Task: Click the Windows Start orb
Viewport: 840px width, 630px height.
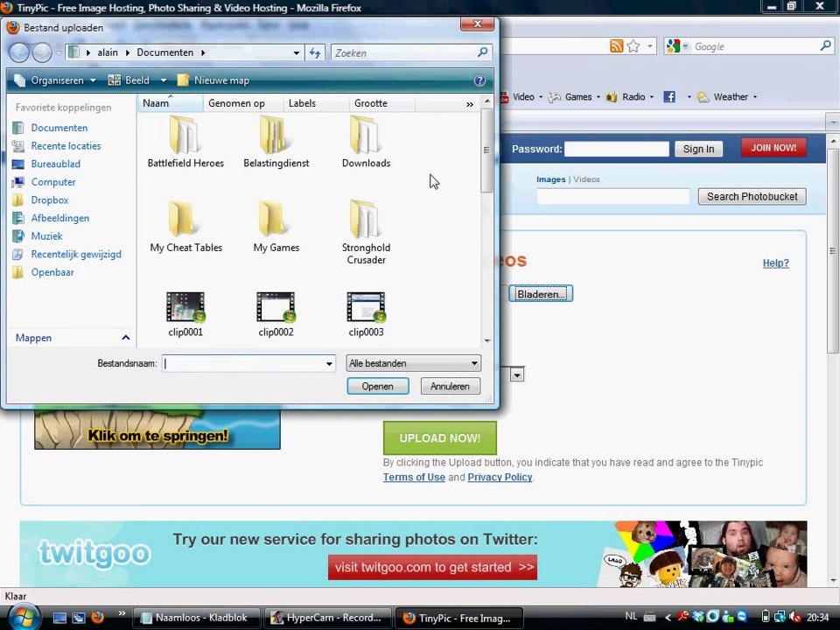Action: point(24,617)
